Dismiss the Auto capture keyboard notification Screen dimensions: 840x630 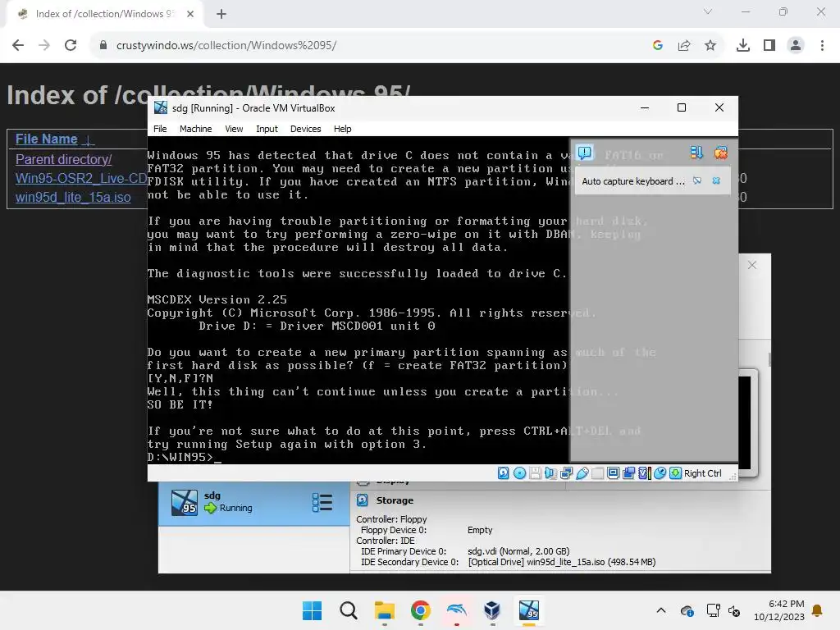point(716,181)
